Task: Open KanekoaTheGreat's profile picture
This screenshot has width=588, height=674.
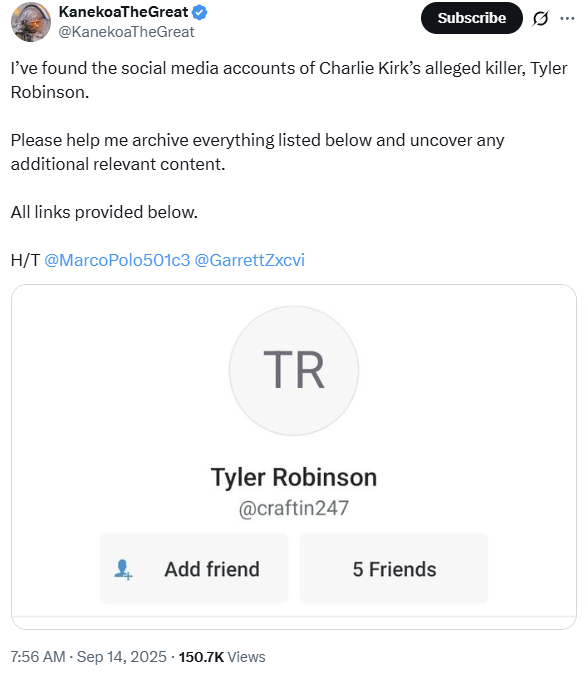Action: (31, 21)
